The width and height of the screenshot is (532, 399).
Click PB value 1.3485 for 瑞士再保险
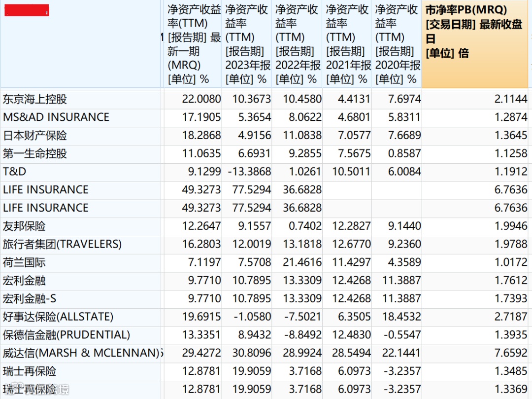tap(511, 371)
